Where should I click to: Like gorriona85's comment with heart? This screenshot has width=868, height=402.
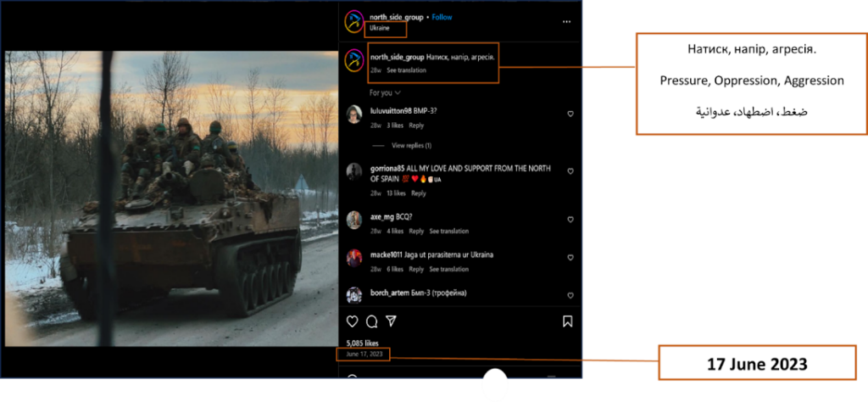tap(570, 174)
